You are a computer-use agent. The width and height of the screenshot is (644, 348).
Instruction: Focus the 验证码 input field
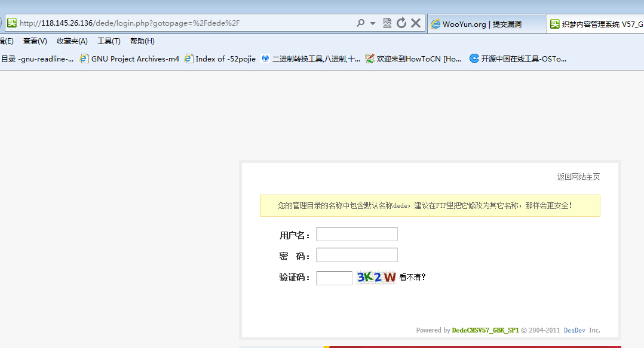[335, 278]
